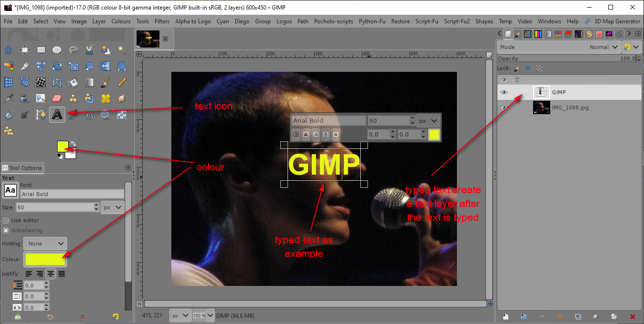Toggle lock pixels for layer
644x324 pixels.
click(x=516, y=68)
